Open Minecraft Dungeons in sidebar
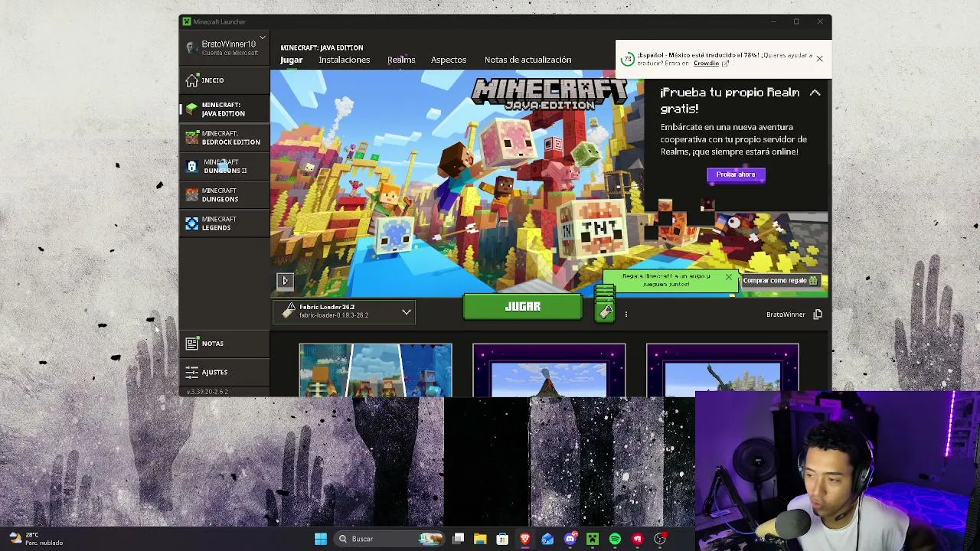 point(224,194)
